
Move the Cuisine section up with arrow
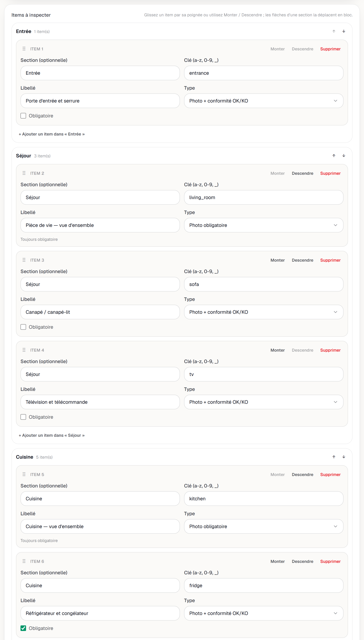click(334, 457)
